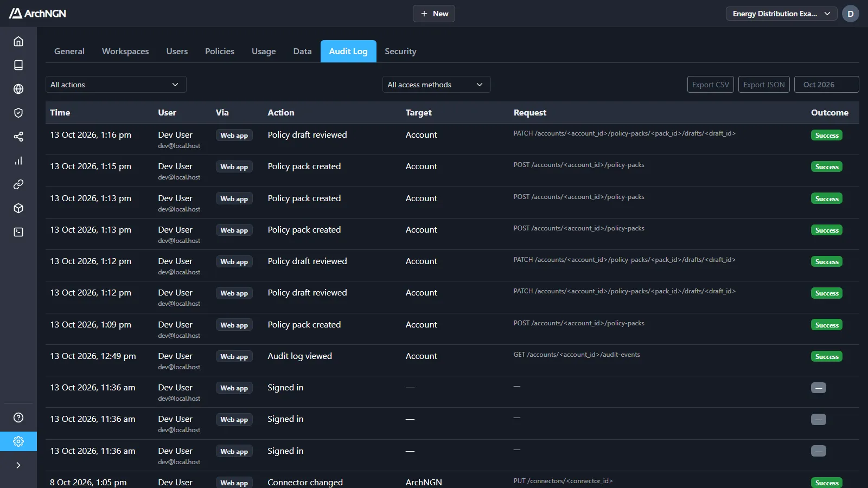Open the Oct 2026 date picker
The height and width of the screenshot is (488, 868).
click(827, 85)
